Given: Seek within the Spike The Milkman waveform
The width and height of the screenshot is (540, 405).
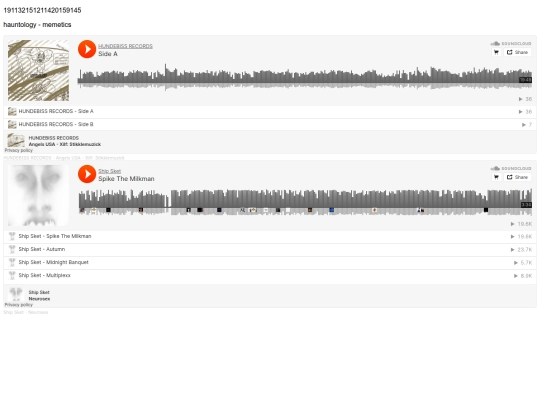Looking at the screenshot, I should tap(305, 202).
